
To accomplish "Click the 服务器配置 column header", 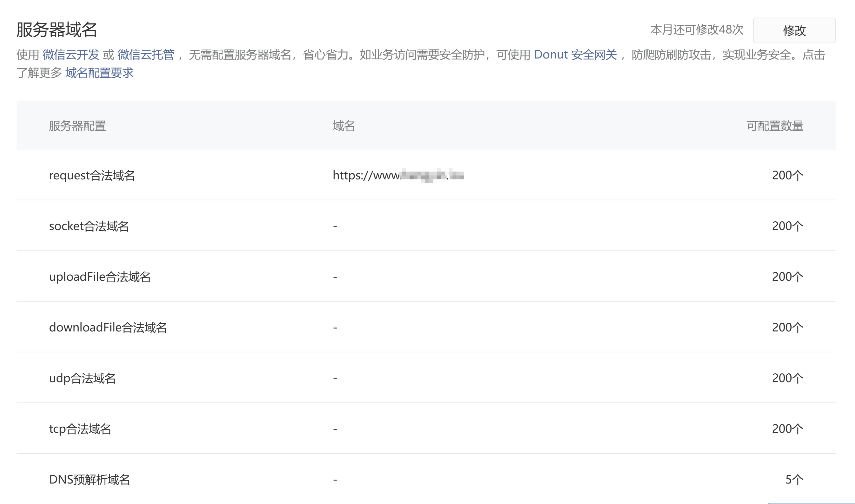I will pyautogui.click(x=77, y=126).
